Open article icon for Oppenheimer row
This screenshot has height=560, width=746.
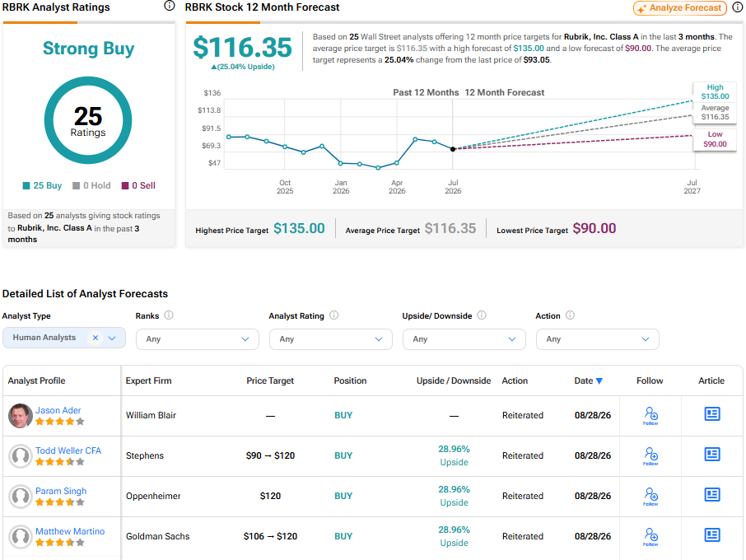click(711, 495)
